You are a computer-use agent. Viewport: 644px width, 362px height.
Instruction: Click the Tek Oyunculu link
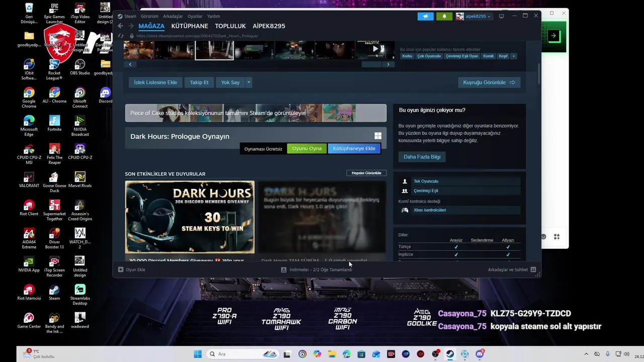[426, 181]
